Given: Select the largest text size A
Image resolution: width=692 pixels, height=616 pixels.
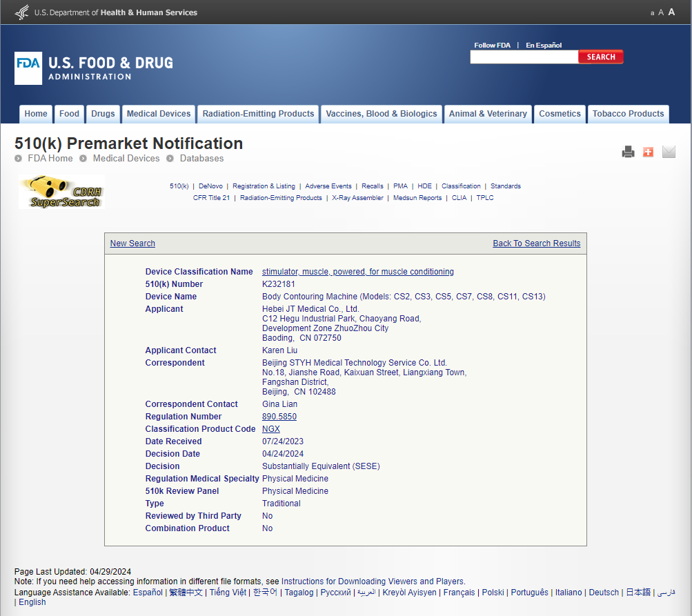Looking at the screenshot, I should pyautogui.click(x=671, y=12).
